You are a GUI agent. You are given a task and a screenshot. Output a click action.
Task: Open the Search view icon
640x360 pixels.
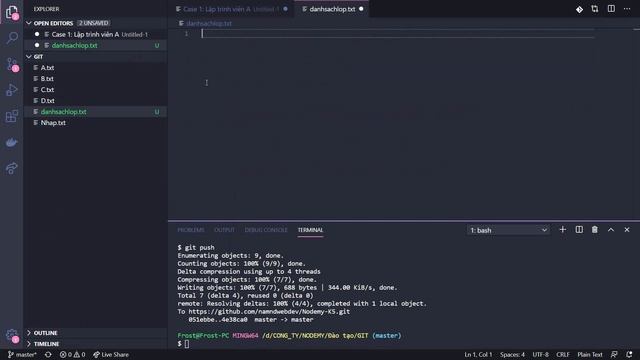12,38
